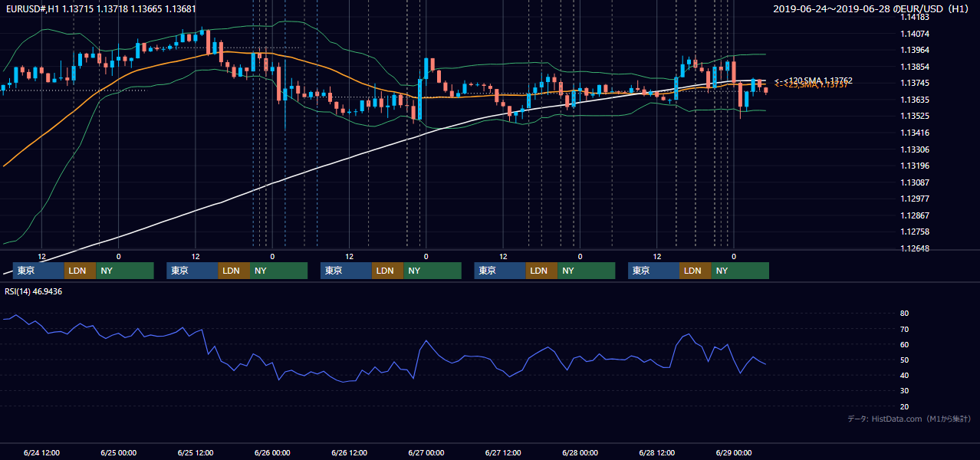Click price axis label 1.13416
This screenshot has height=460, width=980.
click(x=914, y=133)
